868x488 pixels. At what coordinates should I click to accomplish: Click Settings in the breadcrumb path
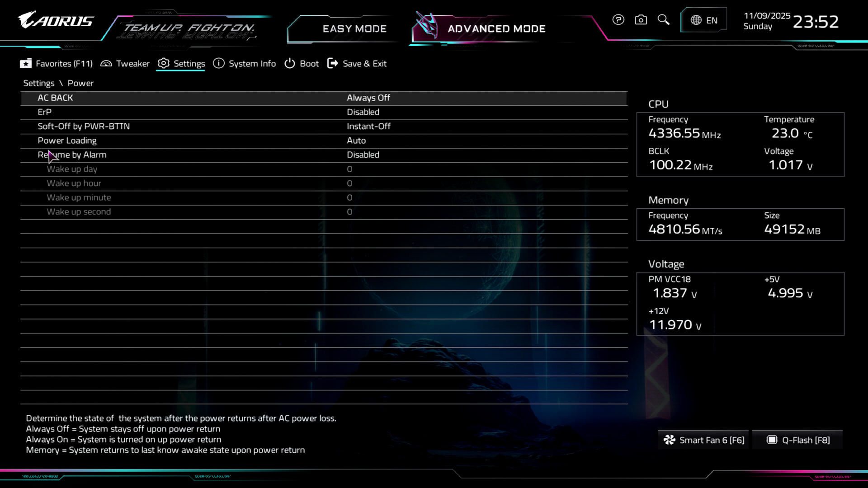pyautogui.click(x=38, y=83)
